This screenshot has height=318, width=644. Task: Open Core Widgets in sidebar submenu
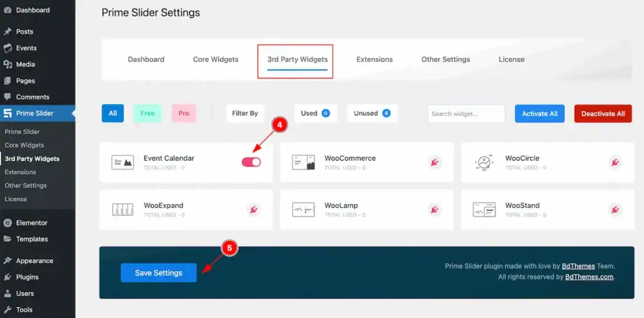[25, 145]
